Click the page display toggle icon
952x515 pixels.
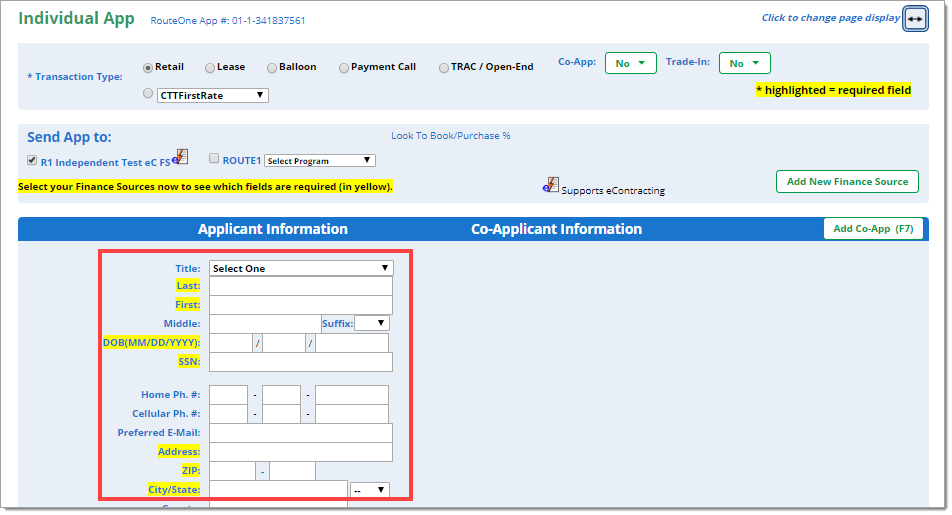[x=915, y=19]
